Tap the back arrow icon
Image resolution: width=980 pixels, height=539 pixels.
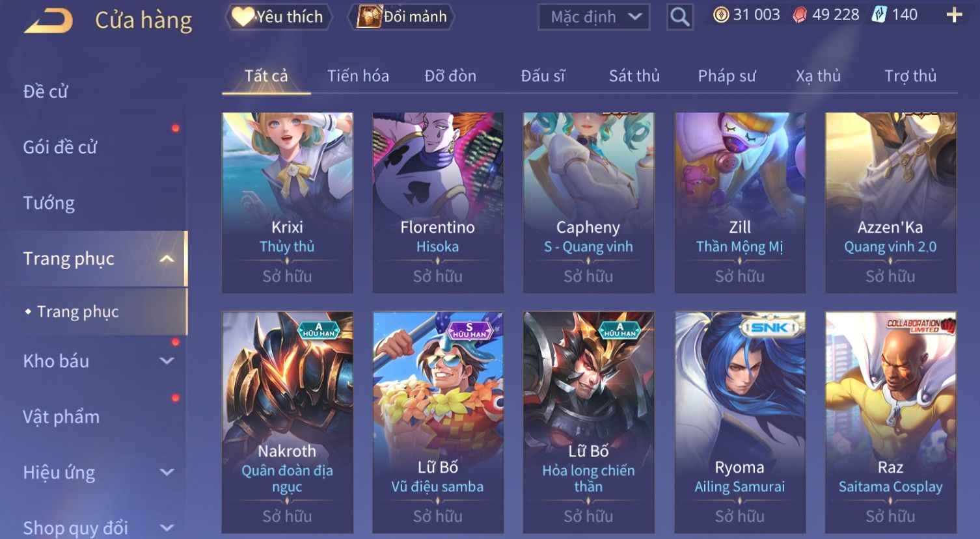[x=48, y=20]
